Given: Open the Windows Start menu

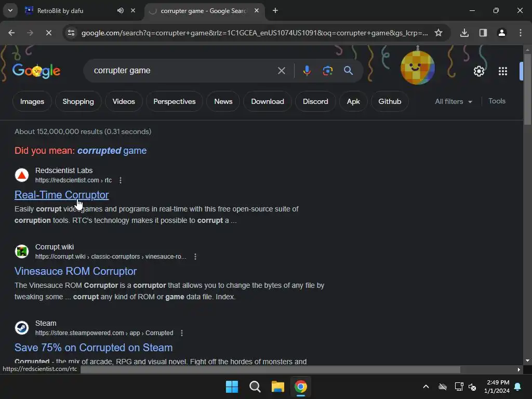Looking at the screenshot, I should click(232, 387).
